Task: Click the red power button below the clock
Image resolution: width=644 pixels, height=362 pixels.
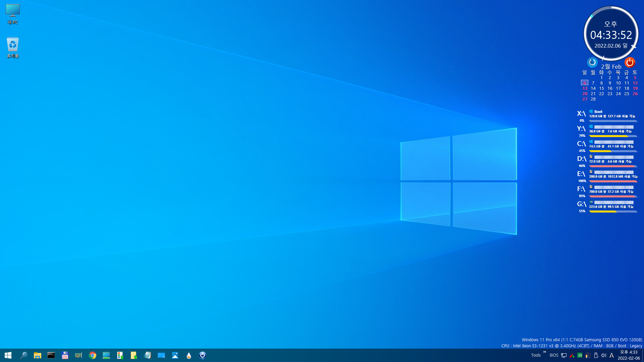Action: [630, 62]
